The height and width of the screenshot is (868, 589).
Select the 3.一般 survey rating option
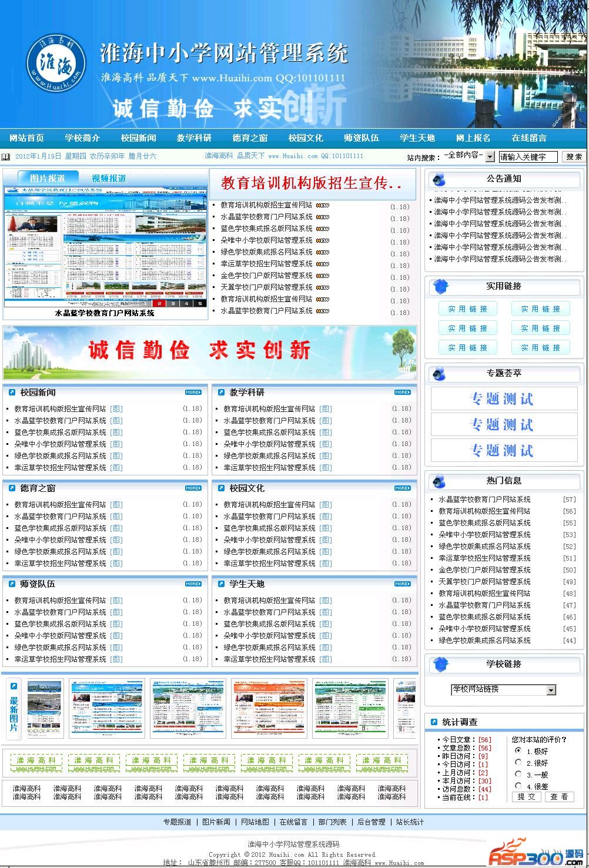[x=518, y=774]
